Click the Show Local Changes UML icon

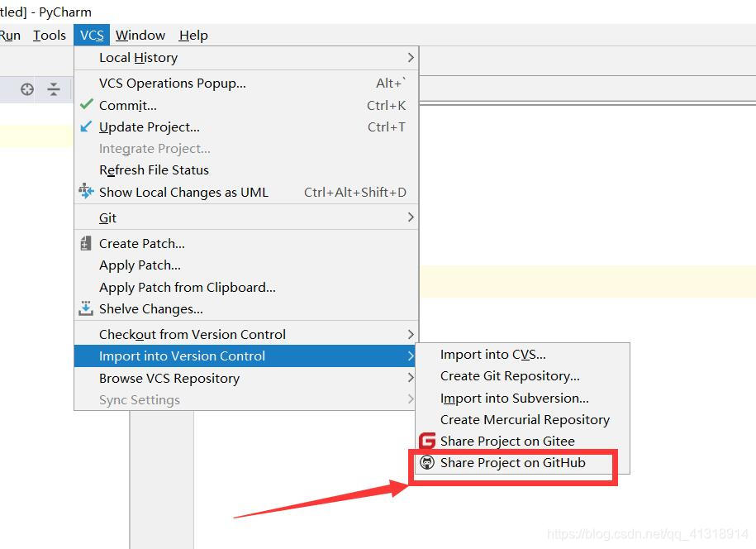pyautogui.click(x=86, y=191)
